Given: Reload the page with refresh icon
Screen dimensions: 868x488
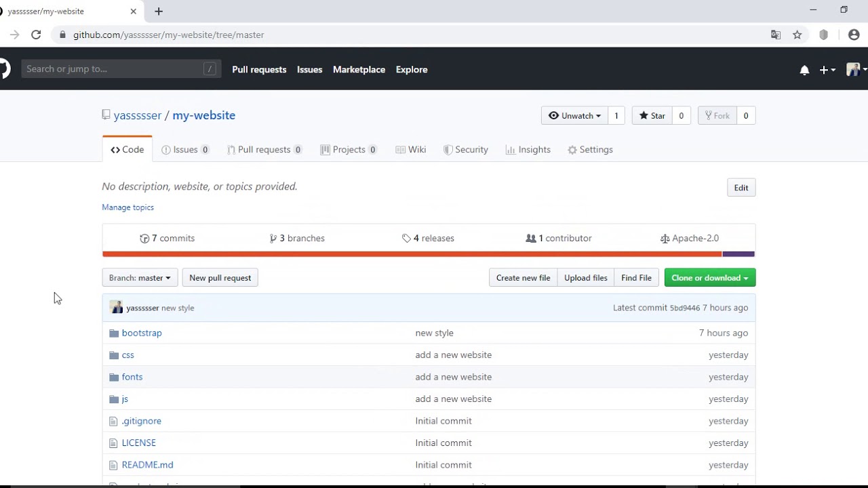Looking at the screenshot, I should pos(36,35).
